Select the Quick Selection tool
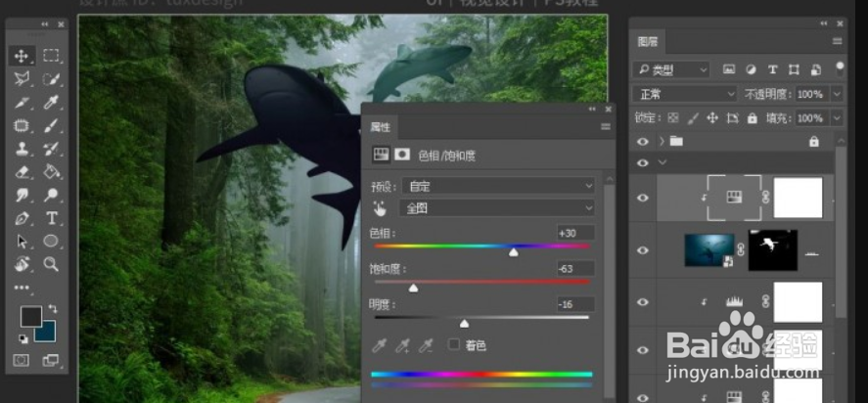The image size is (868, 403). click(x=51, y=78)
